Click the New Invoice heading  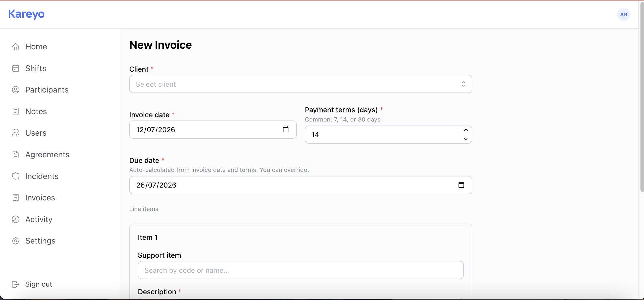click(160, 45)
